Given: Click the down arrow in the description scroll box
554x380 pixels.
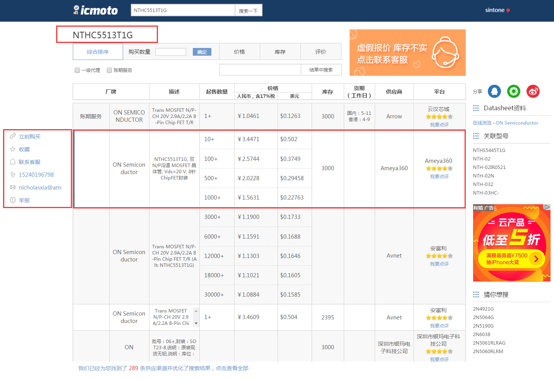Looking at the screenshot, I should click(196, 323).
